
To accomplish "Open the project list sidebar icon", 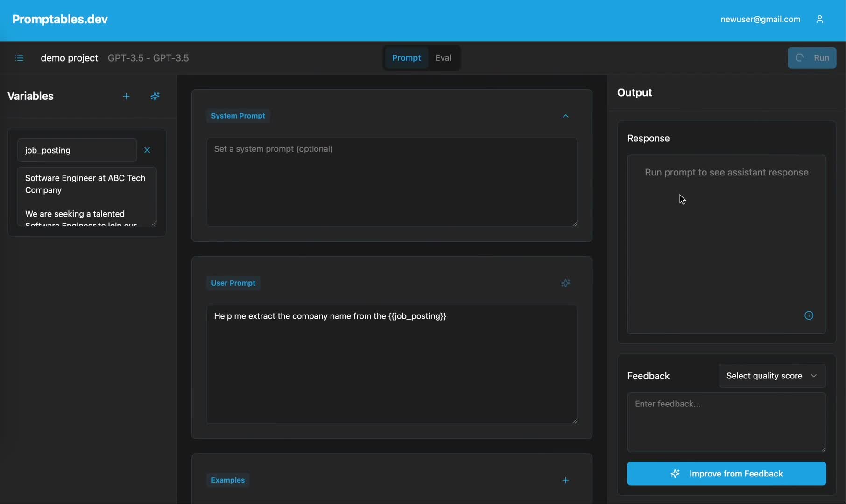I will 19,57.
